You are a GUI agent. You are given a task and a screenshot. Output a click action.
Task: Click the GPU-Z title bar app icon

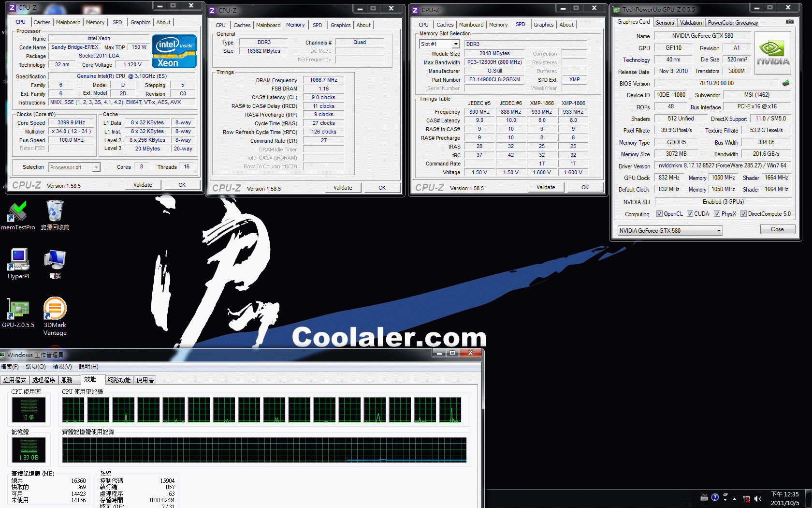(616, 9)
